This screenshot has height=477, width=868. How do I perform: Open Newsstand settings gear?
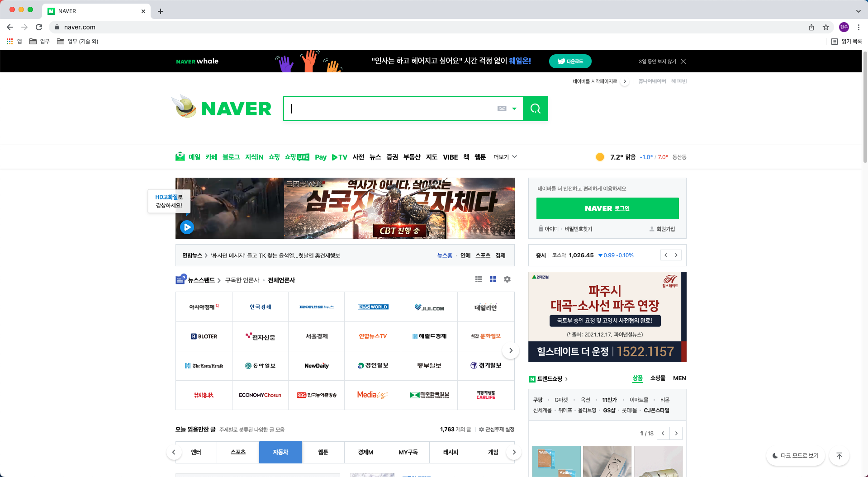pyautogui.click(x=507, y=279)
